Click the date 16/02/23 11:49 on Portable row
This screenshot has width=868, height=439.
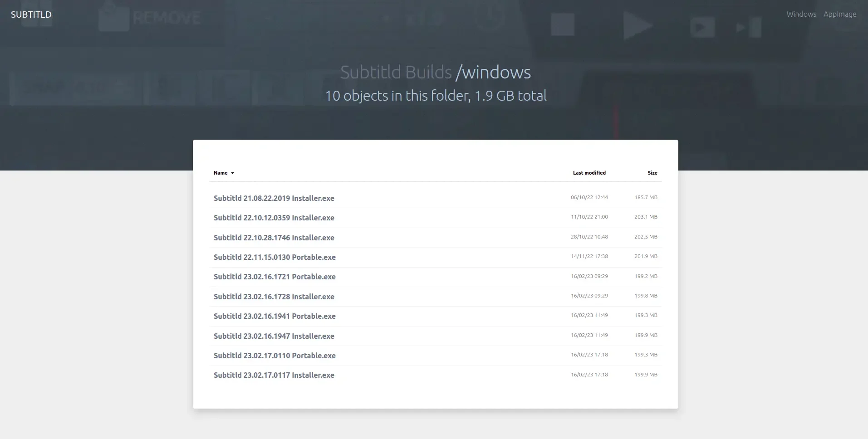click(589, 315)
